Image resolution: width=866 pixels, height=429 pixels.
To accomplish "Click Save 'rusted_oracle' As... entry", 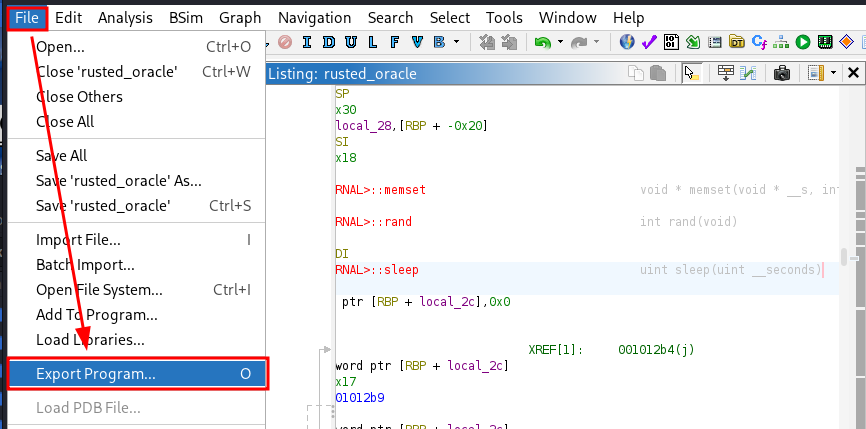I will (x=118, y=181).
